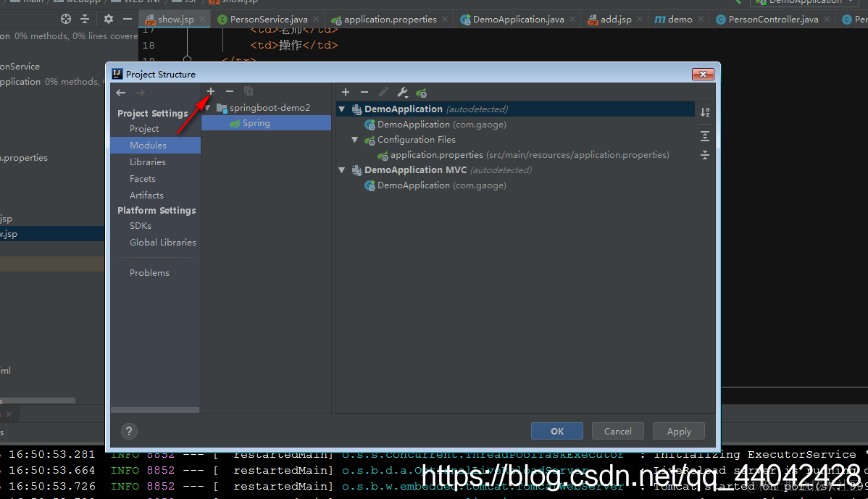868x499 pixels.
Task: Close the show.jsp editor tab
Action: pos(202,19)
